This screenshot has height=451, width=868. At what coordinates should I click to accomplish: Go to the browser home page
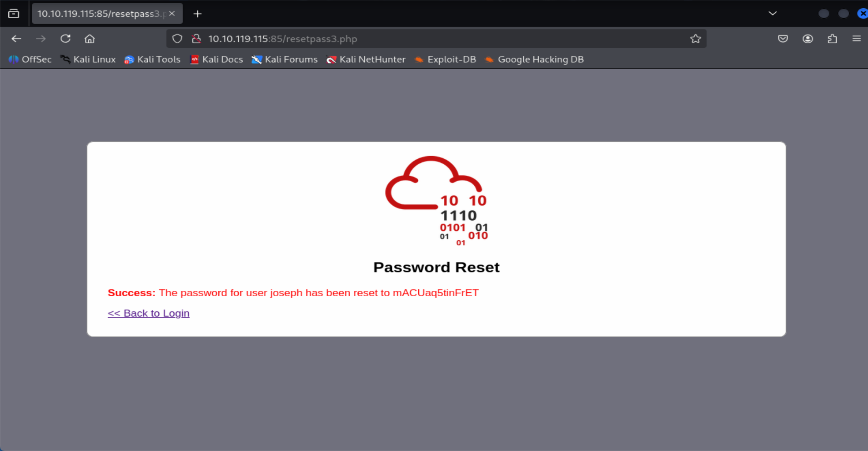coord(90,39)
